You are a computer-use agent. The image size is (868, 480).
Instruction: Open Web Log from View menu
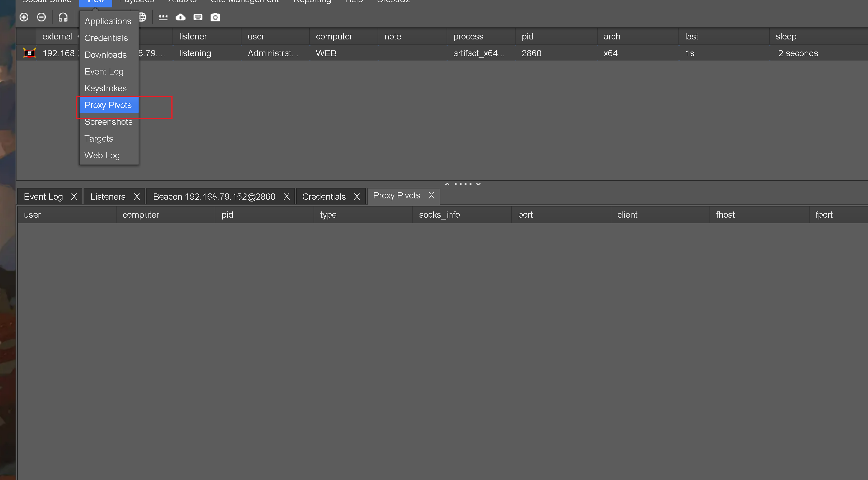click(x=102, y=156)
